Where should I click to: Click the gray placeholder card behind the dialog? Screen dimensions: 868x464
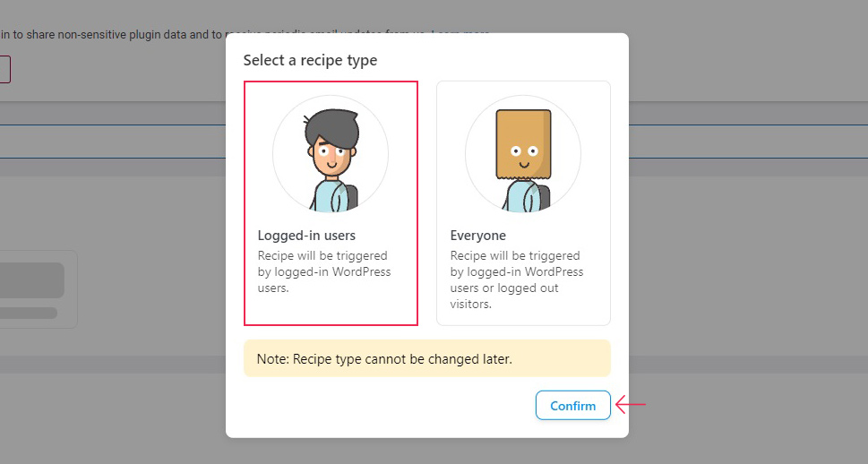(39, 289)
